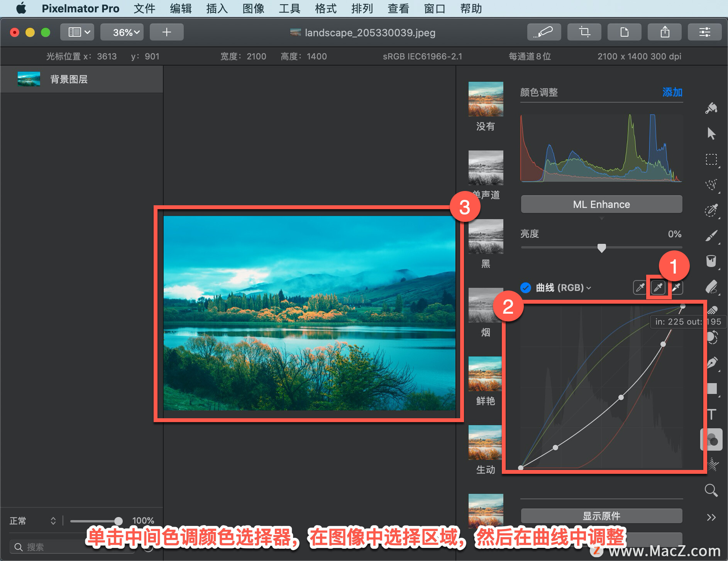The height and width of the screenshot is (561, 728).
Task: Select the Type text tool
Action: (712, 414)
